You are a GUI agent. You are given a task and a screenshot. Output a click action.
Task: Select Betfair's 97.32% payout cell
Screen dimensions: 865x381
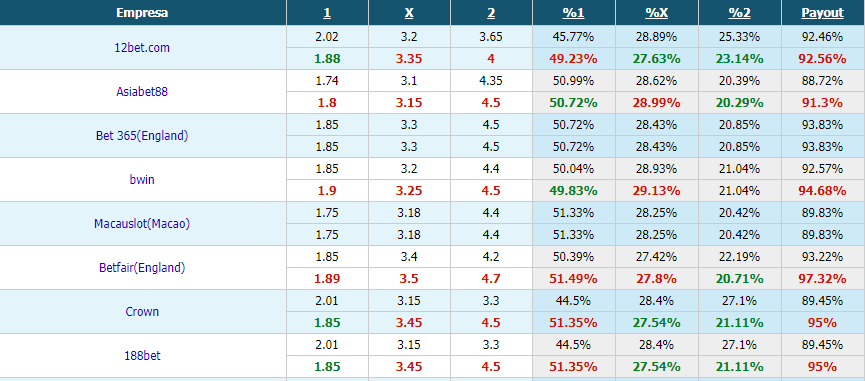pos(823,279)
